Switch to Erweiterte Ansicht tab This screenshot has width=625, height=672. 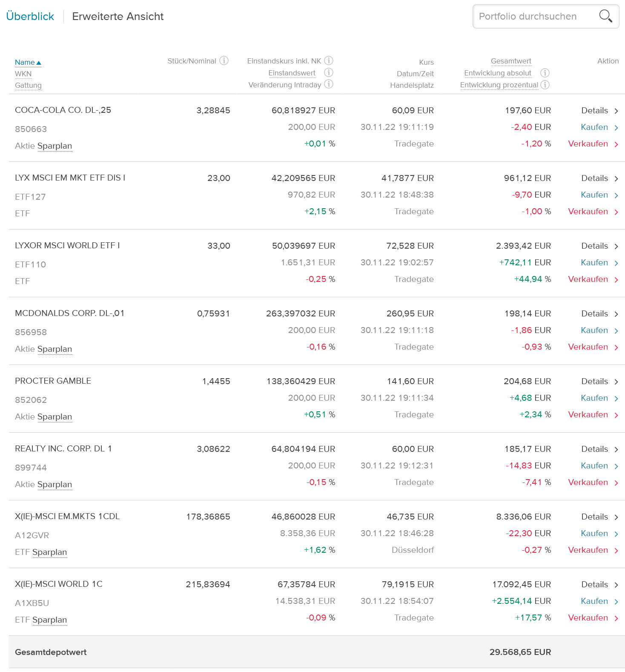(x=118, y=16)
